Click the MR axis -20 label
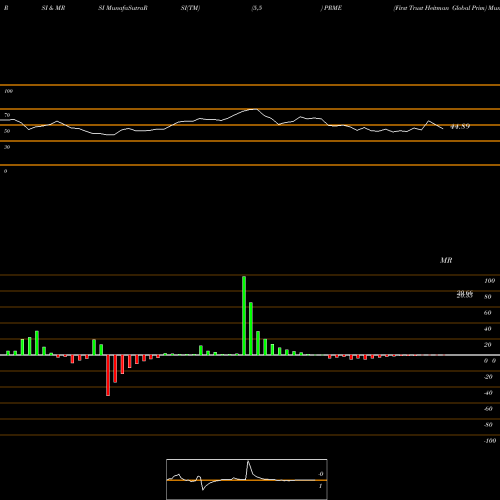Screen dimensions: 500x500 coord(488,377)
